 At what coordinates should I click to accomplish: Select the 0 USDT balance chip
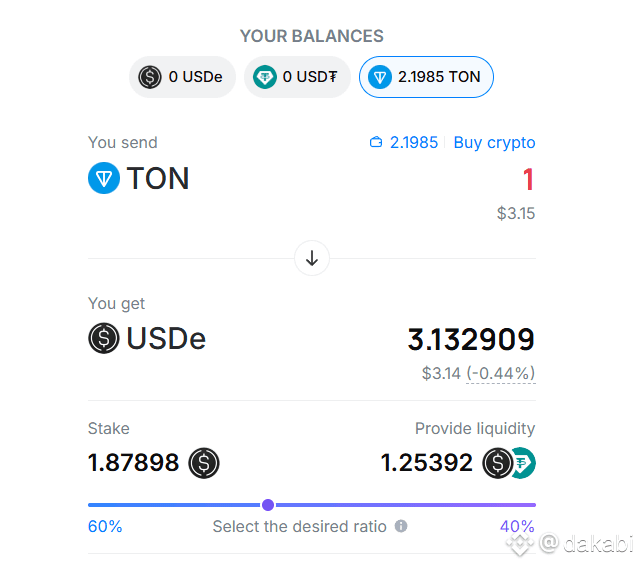click(297, 77)
